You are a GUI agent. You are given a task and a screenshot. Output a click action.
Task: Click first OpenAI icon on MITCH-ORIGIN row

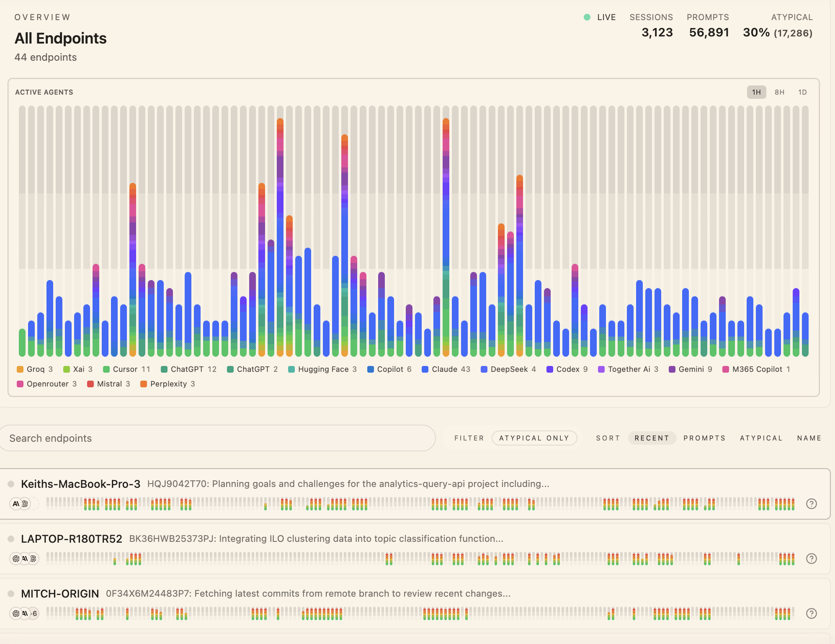[x=16, y=613]
